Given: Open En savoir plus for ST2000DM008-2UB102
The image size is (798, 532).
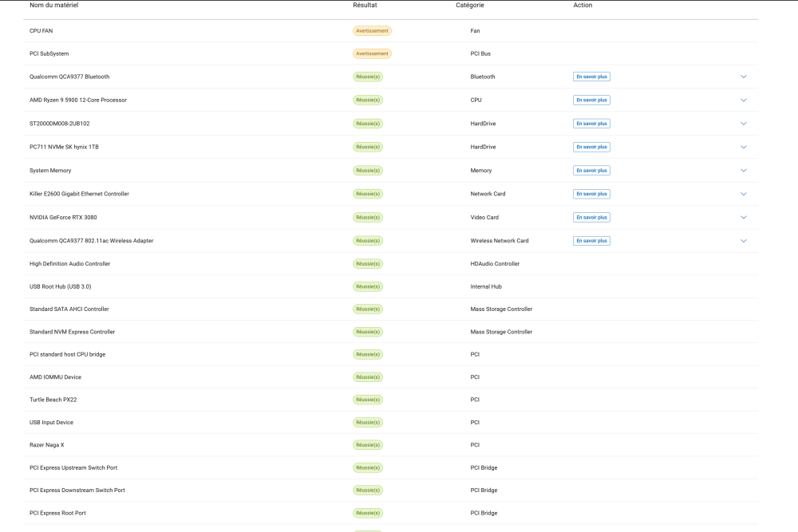Looking at the screenshot, I should [x=591, y=124].
